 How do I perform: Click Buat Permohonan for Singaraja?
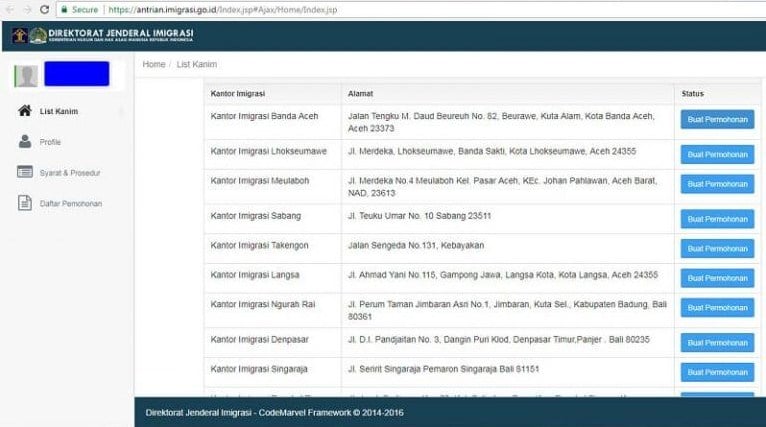(717, 372)
